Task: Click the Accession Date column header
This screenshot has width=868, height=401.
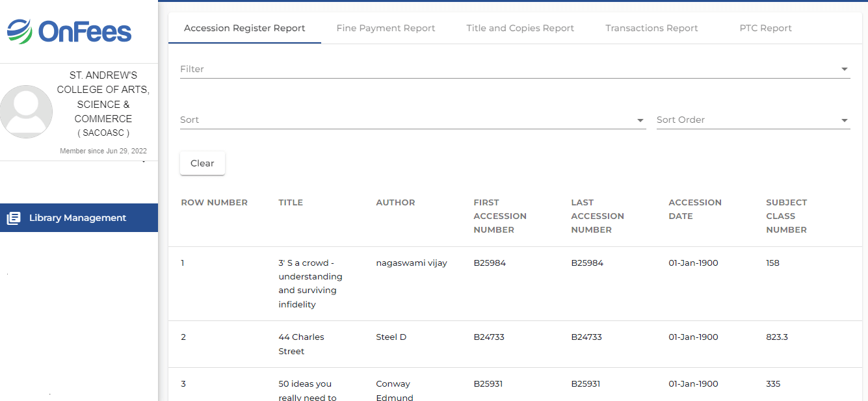Action: pos(694,209)
